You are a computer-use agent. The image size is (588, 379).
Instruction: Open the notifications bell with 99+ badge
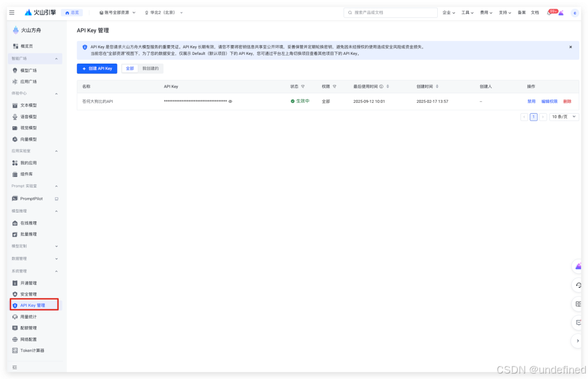(549, 13)
